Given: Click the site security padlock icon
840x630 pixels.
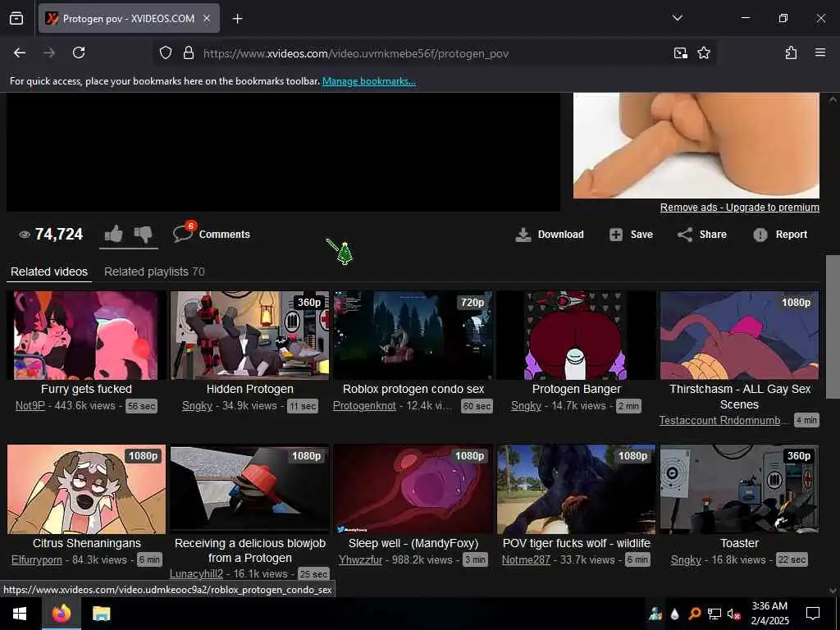Looking at the screenshot, I should pos(188,52).
